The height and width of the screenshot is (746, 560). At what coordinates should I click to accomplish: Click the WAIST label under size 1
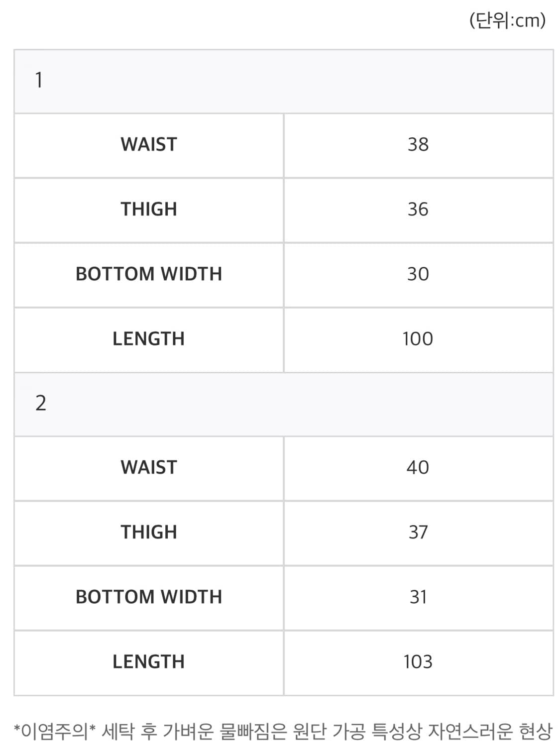[149, 144]
